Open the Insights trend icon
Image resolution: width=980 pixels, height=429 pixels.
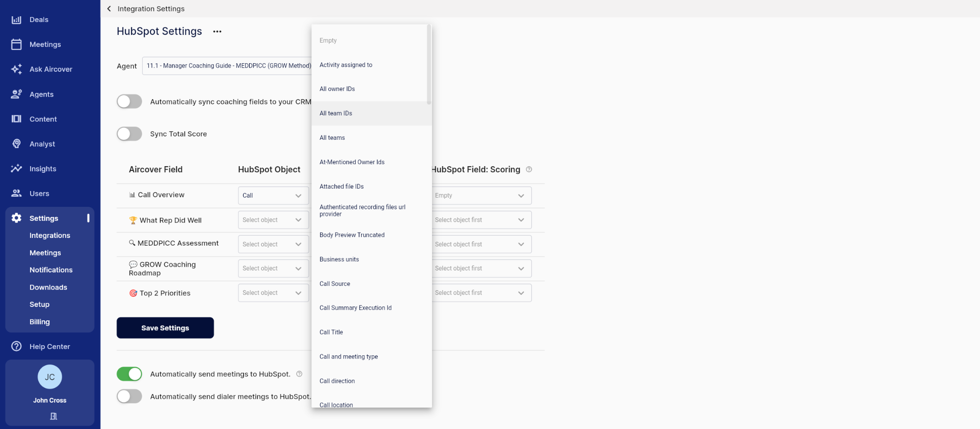pos(16,169)
